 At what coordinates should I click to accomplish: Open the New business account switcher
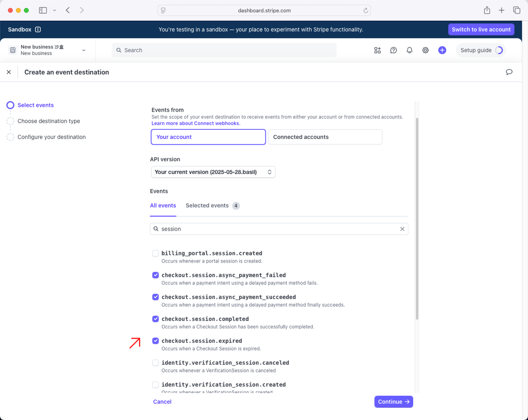point(48,50)
